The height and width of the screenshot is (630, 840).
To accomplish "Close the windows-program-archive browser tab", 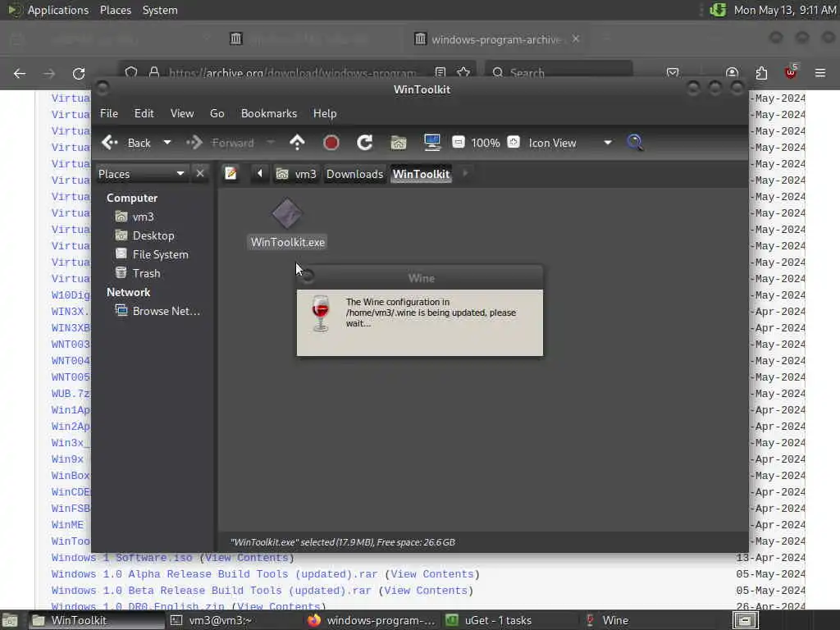I will pos(576,39).
